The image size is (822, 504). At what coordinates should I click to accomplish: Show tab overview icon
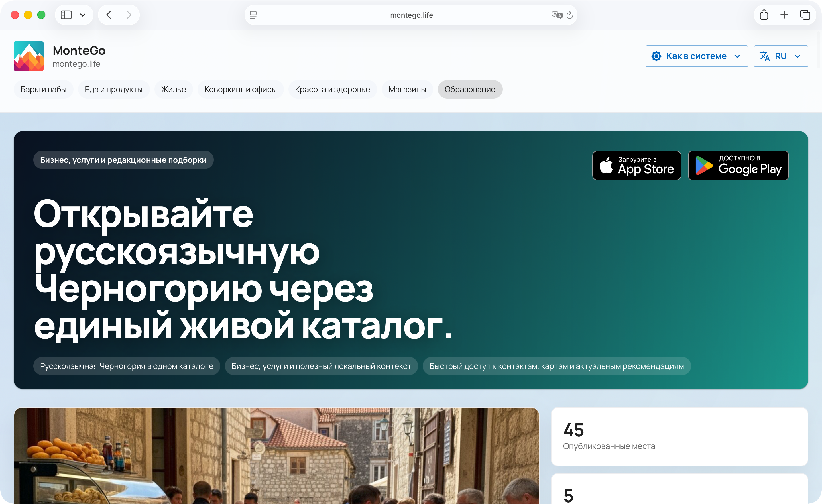click(x=805, y=15)
